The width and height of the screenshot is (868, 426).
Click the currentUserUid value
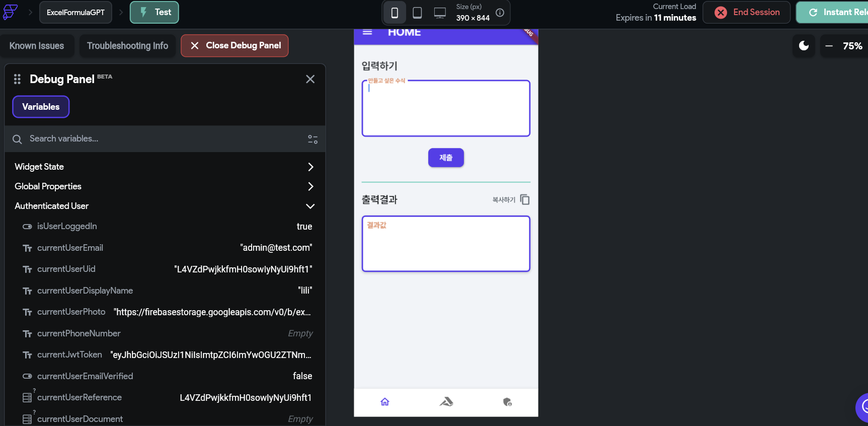tap(243, 269)
